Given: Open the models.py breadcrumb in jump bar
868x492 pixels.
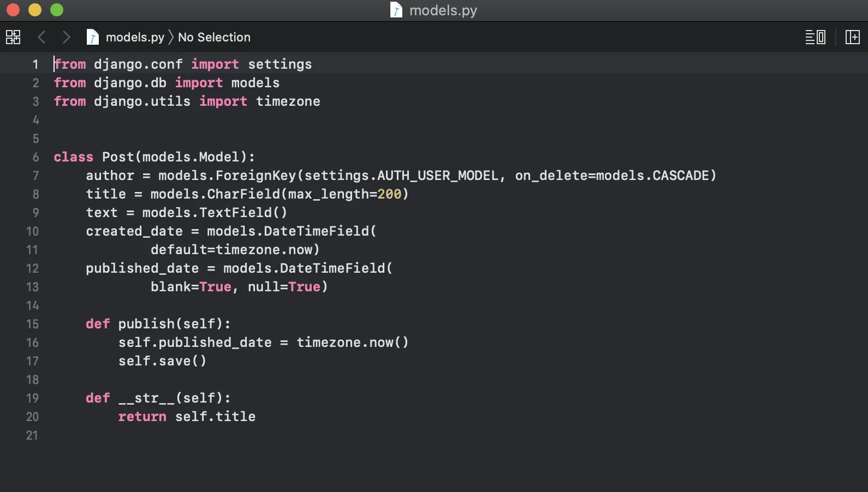Looking at the screenshot, I should [135, 37].
